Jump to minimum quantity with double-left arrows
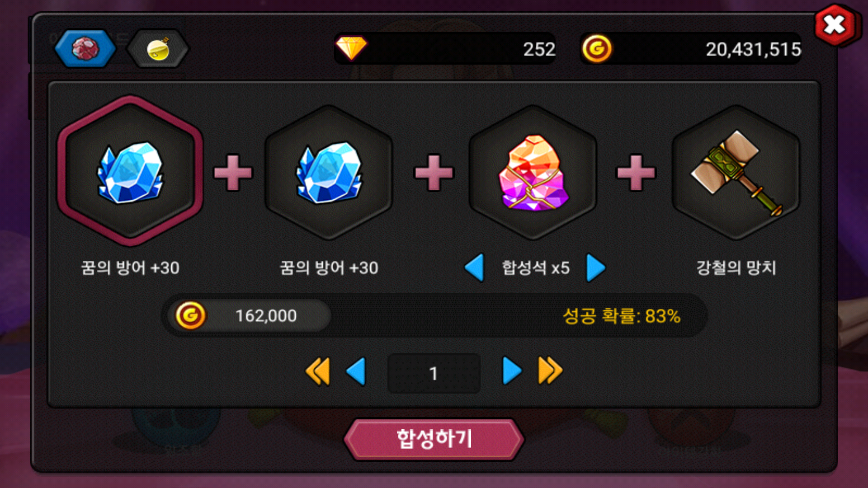This screenshot has height=488, width=868. 318,371
